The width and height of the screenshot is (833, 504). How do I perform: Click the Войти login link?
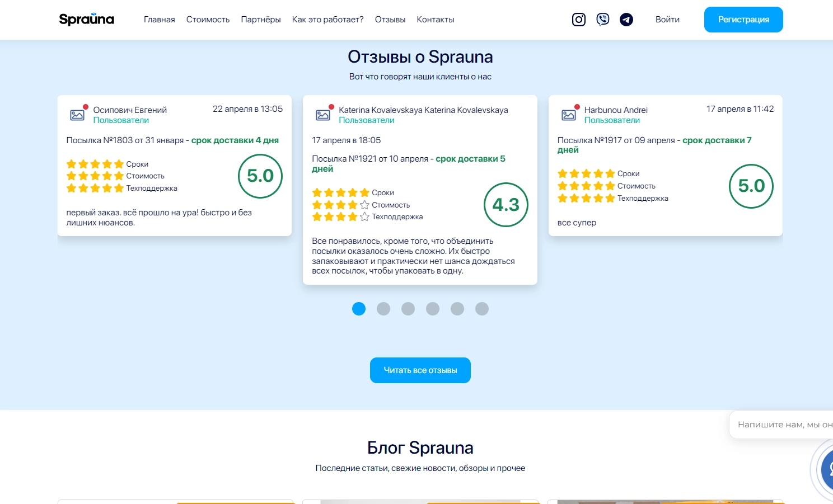coord(667,20)
